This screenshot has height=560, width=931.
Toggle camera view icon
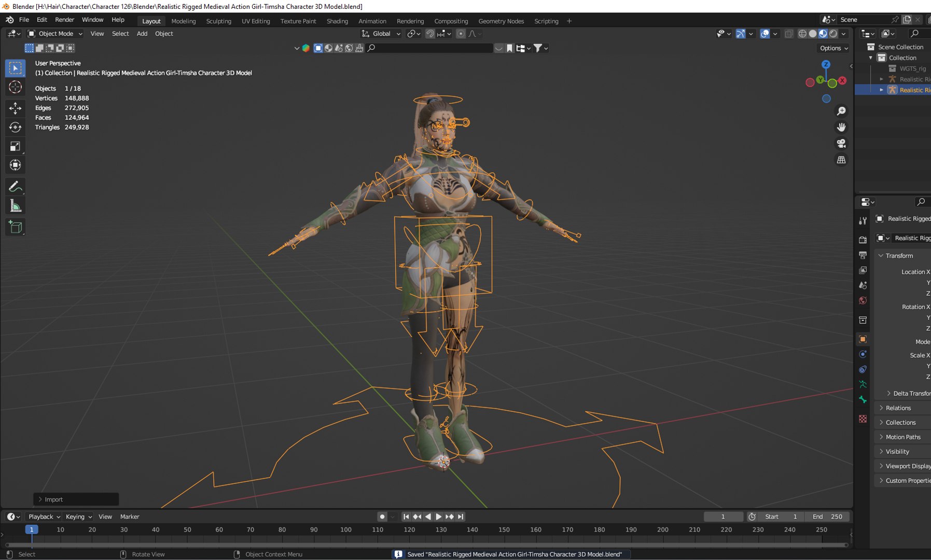[x=841, y=144]
